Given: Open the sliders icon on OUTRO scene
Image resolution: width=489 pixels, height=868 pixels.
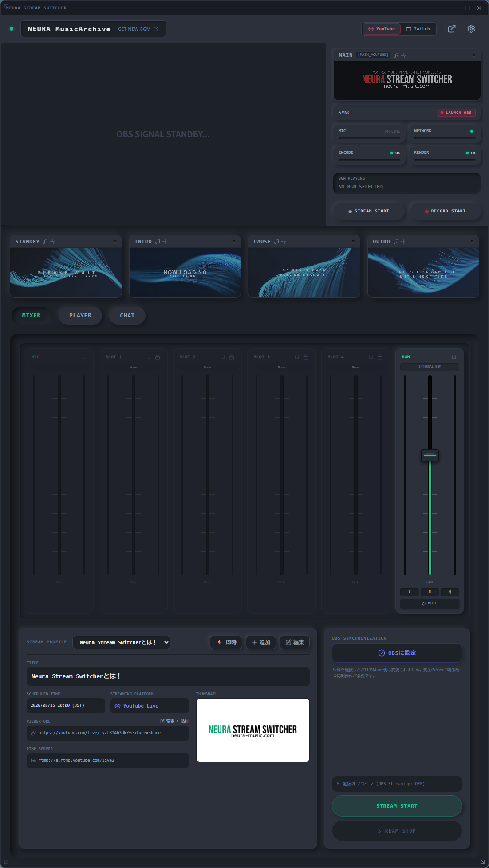Looking at the screenshot, I should [x=403, y=242].
